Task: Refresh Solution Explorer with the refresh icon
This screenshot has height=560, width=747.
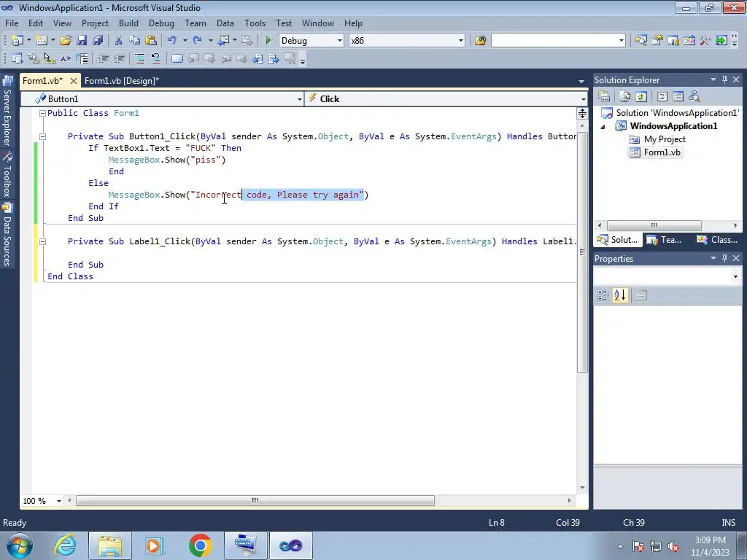Action: (x=641, y=97)
